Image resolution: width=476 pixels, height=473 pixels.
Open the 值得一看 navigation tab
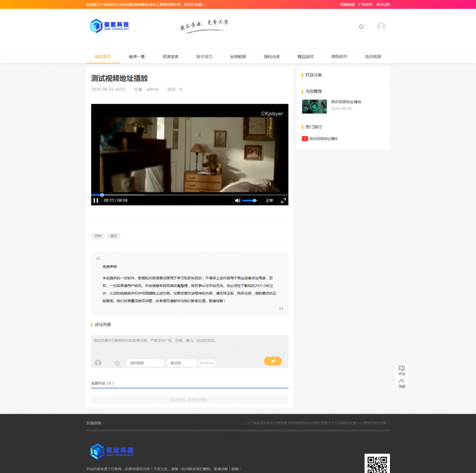coord(136,57)
